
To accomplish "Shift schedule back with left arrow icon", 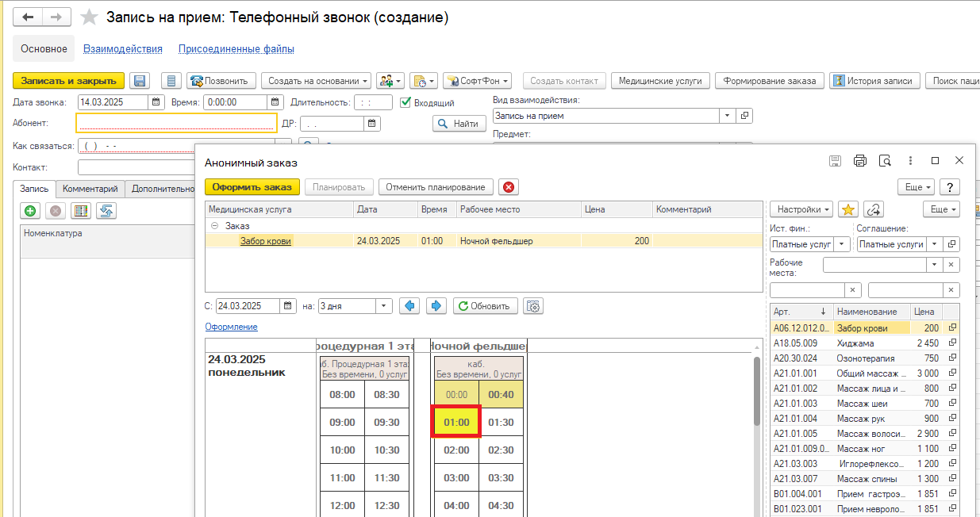I will click(409, 306).
